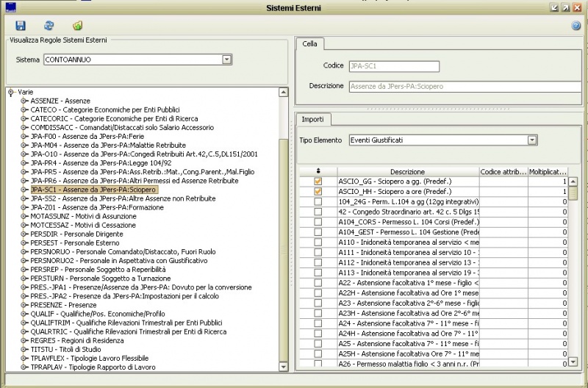Open the help question mark icon
The width and height of the screenshot is (588, 388).
pos(576,26)
